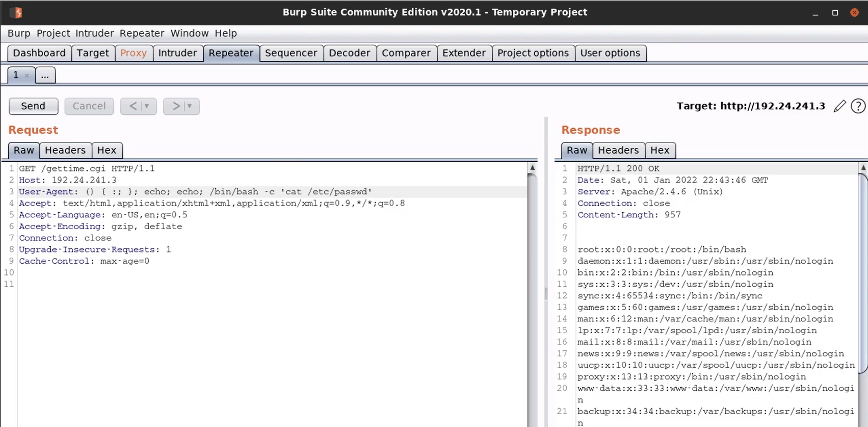Click the Server: Apache/2.4.6 header line
The width and height of the screenshot is (868, 427).
point(650,192)
